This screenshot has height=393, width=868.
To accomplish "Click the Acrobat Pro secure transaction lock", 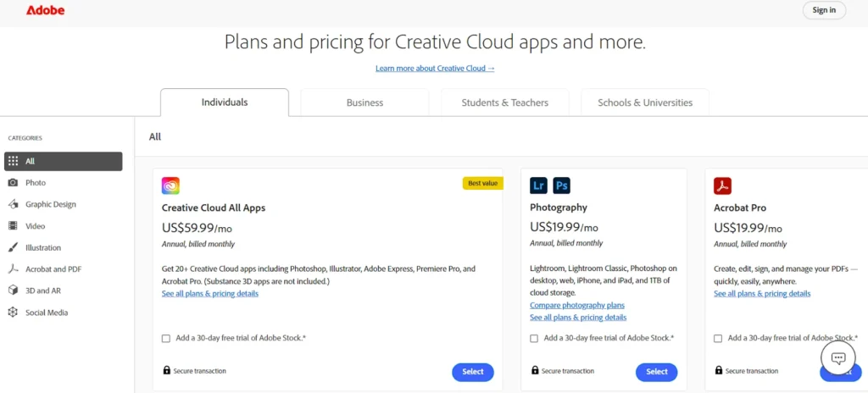I will 719,370.
